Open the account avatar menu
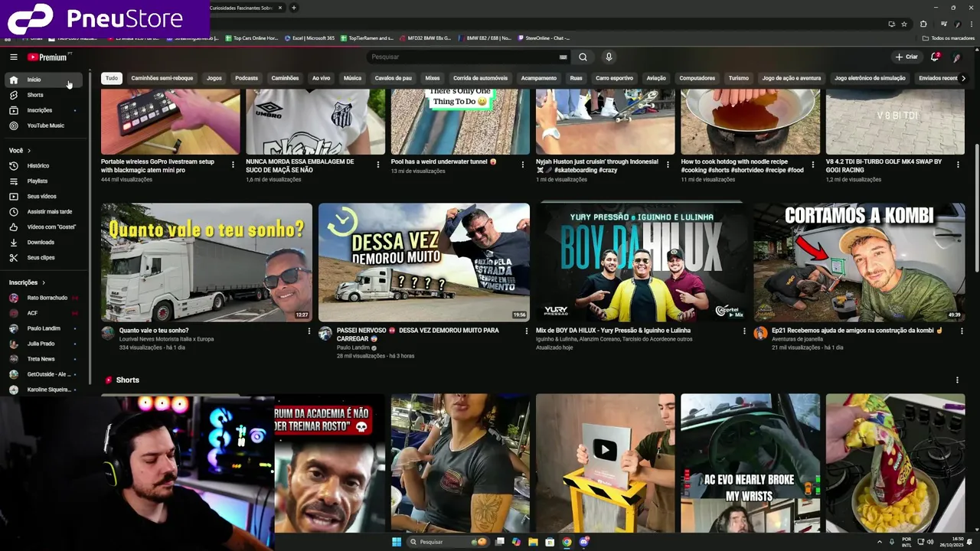Screen dimensions: 980x551 tap(956, 57)
